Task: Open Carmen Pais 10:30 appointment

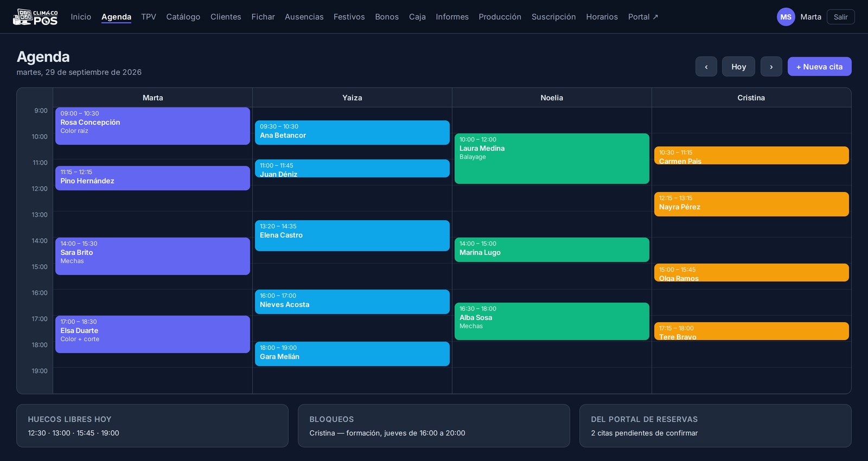Action: tap(751, 155)
